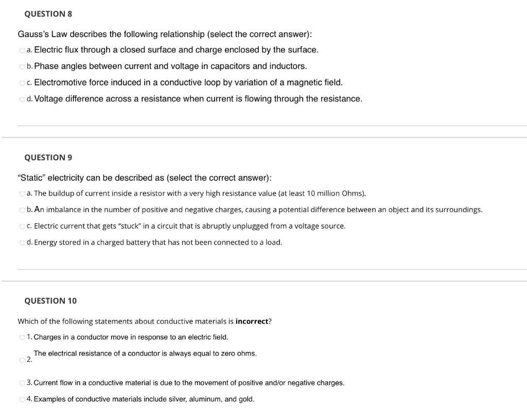This screenshot has height=420, width=527.
Task: Click the QUESTION 8 heading
Action: [x=48, y=14]
